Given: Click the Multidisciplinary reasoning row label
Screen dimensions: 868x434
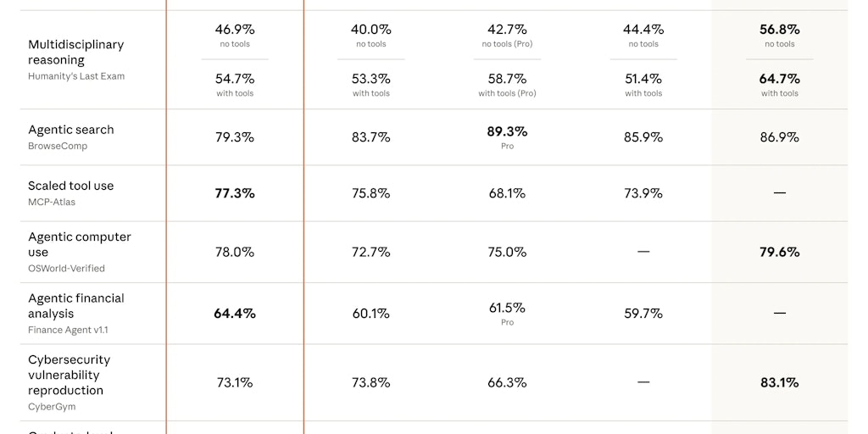Looking at the screenshot, I should pyautogui.click(x=75, y=52).
